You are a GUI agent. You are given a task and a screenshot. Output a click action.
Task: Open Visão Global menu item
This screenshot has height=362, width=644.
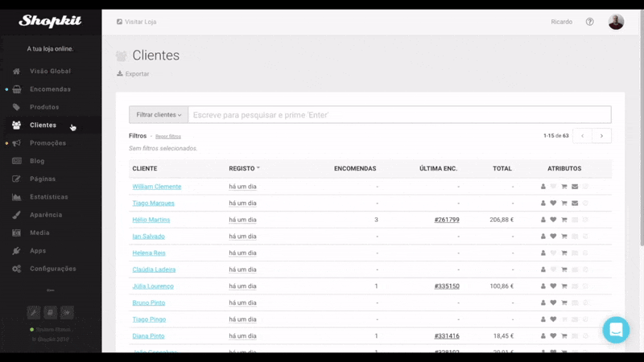point(51,72)
